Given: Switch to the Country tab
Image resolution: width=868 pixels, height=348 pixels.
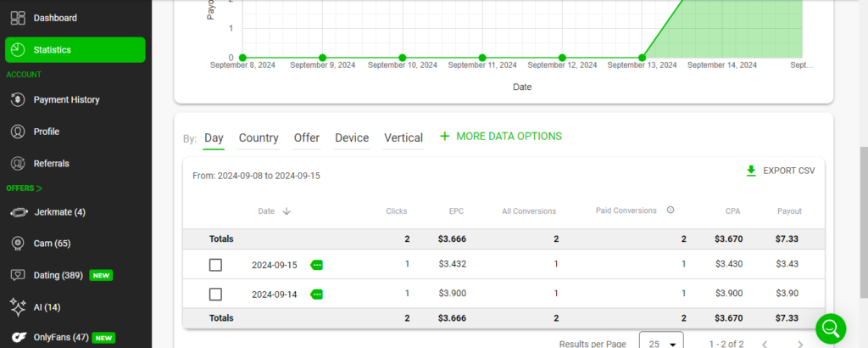Looking at the screenshot, I should point(259,138).
